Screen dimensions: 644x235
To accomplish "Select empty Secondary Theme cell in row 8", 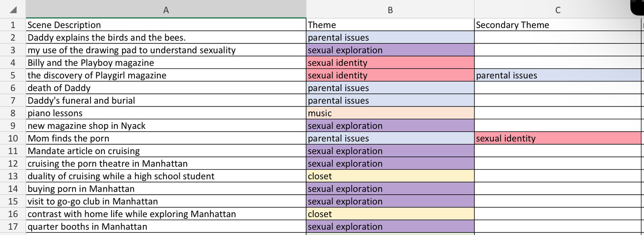I will coord(558,113).
